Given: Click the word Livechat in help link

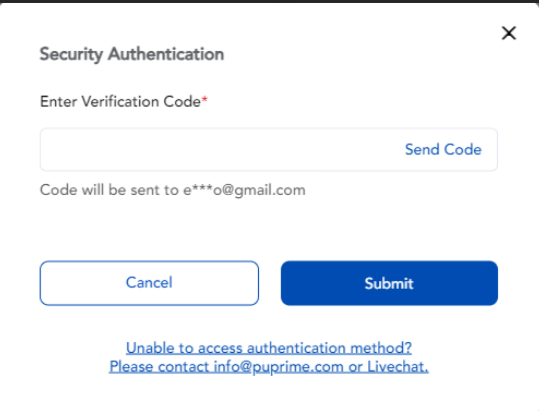Looking at the screenshot, I should click(x=398, y=367).
